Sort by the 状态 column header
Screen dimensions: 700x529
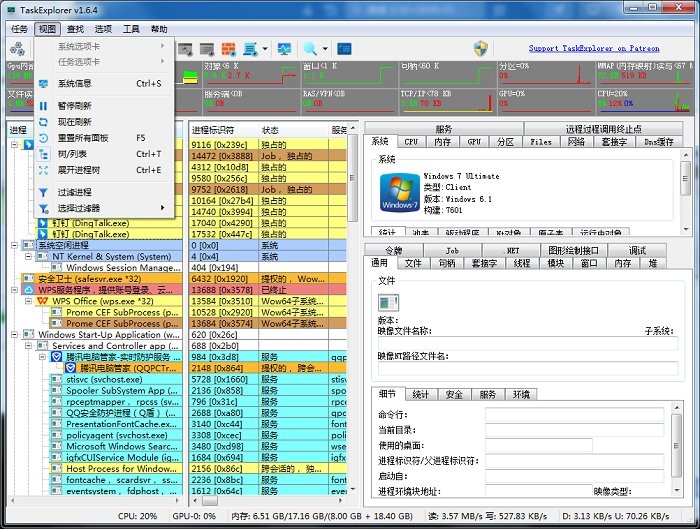(293, 130)
